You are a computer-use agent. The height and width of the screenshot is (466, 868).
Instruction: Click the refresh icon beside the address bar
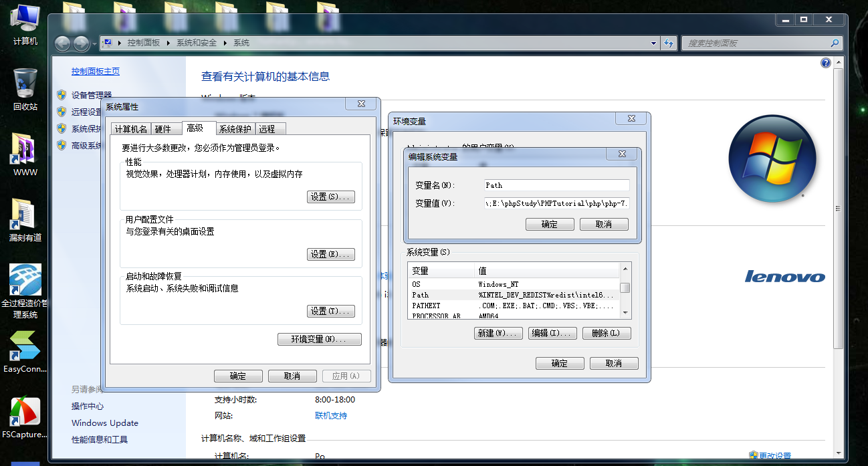pyautogui.click(x=669, y=42)
